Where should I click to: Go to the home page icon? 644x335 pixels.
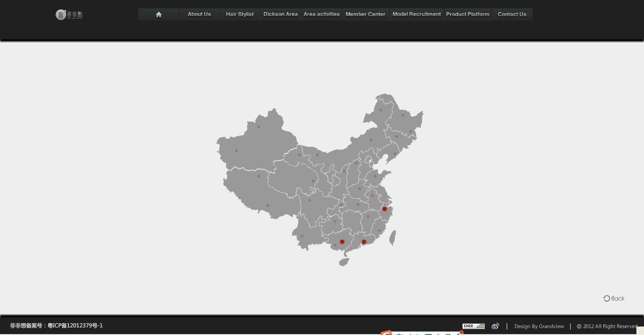pyautogui.click(x=158, y=14)
